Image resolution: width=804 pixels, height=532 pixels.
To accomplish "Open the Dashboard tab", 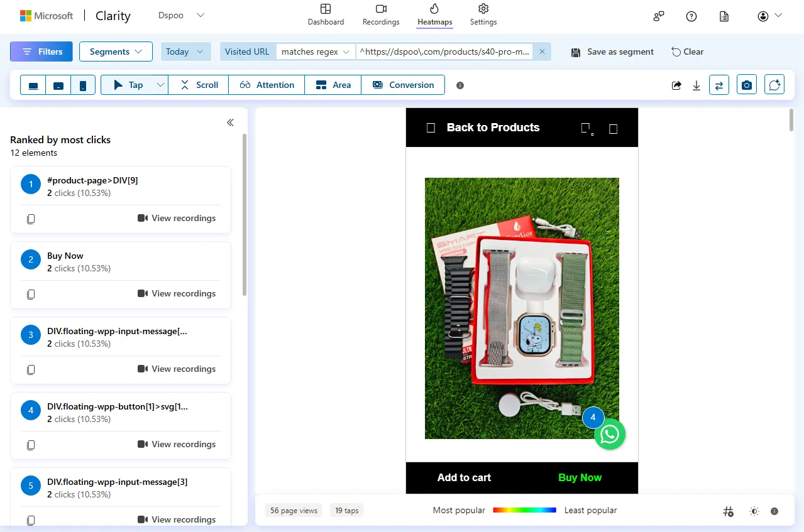I will [x=326, y=15].
